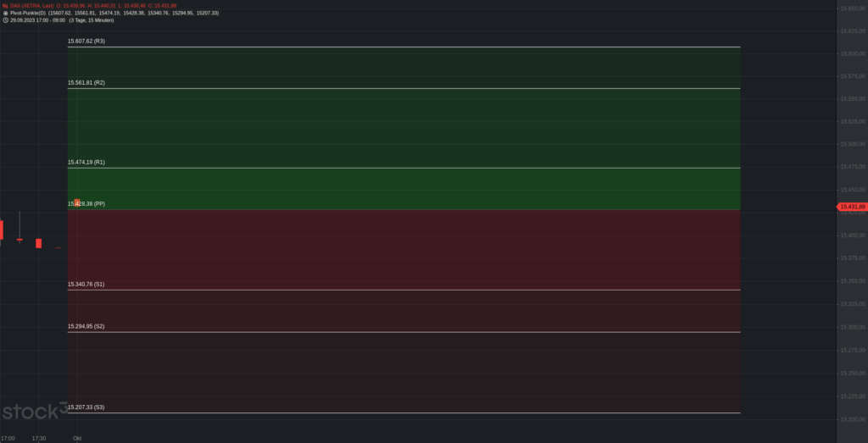This screenshot has width=868, height=443.
Task: Open the DAX (XETRA, Last) legend label
Action: click(x=32, y=6)
